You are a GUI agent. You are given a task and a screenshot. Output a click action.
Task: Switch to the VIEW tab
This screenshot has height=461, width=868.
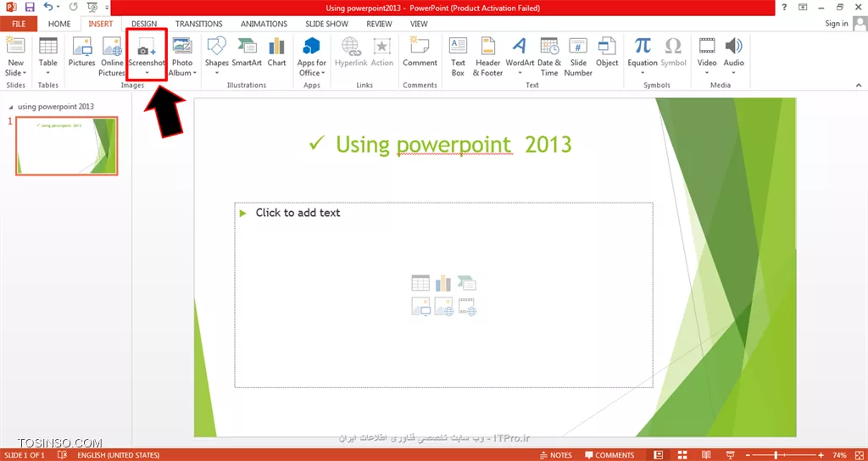coord(419,24)
